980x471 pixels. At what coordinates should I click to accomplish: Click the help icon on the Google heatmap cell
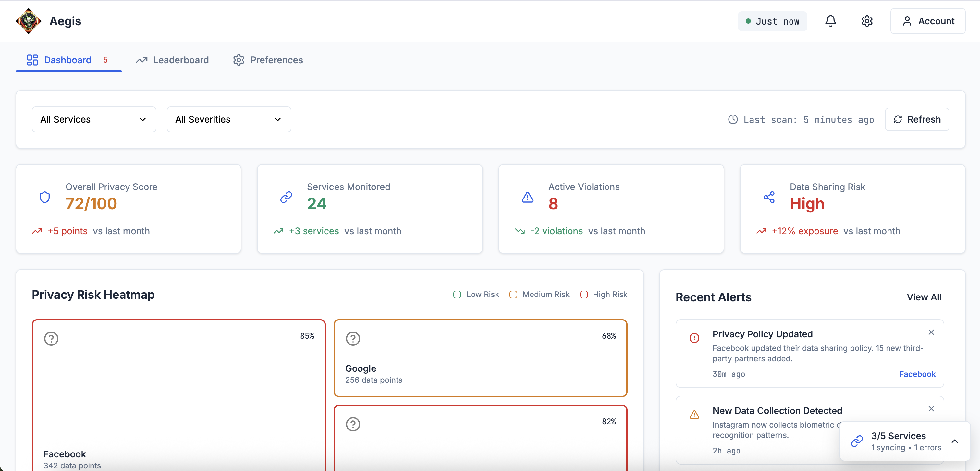tap(353, 338)
